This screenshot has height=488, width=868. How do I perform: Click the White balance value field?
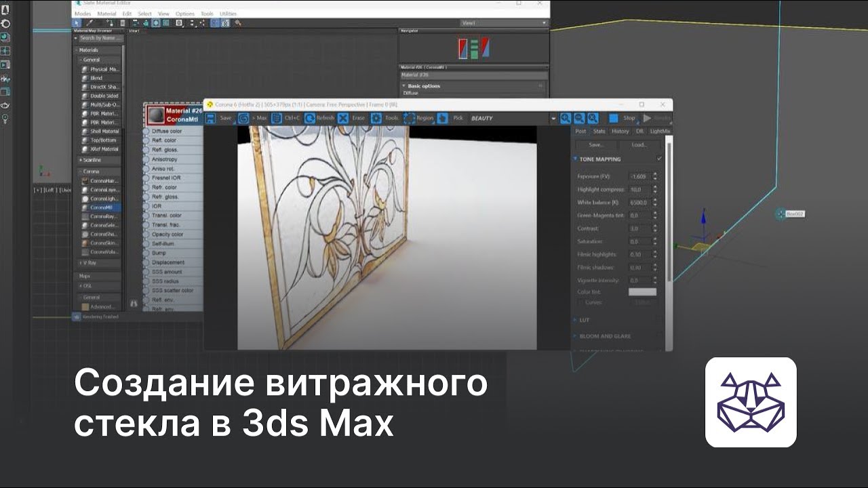point(639,203)
